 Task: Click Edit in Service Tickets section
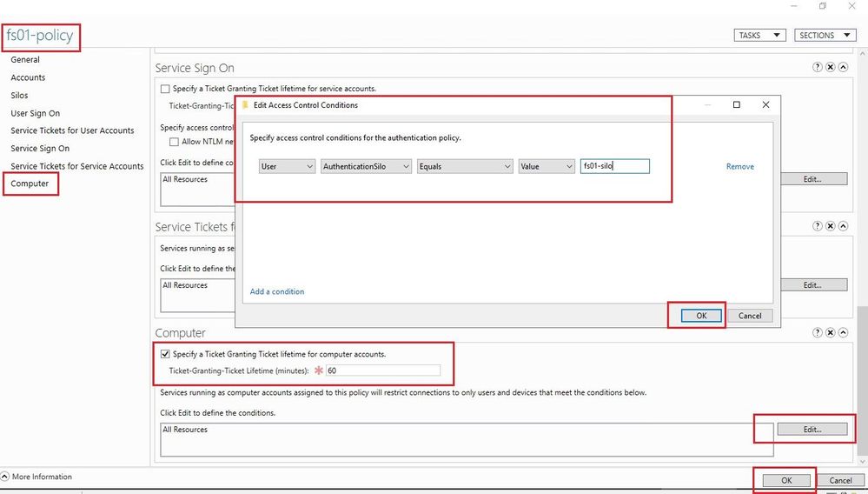[x=812, y=285]
